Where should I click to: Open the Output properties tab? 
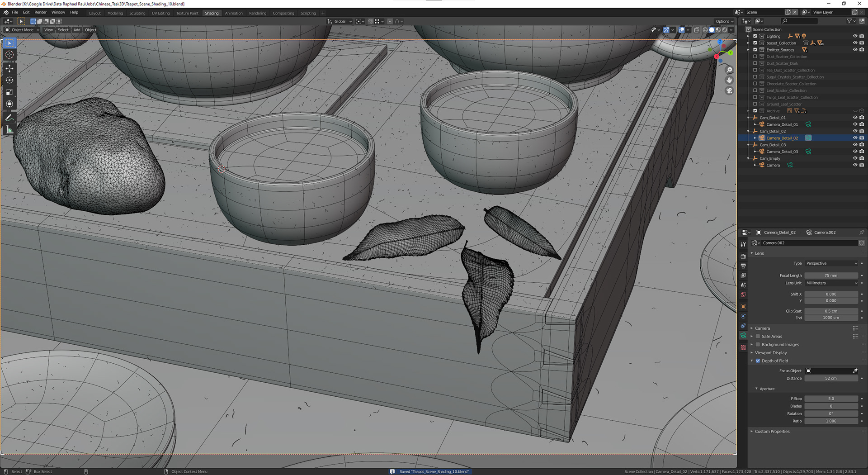[743, 266]
